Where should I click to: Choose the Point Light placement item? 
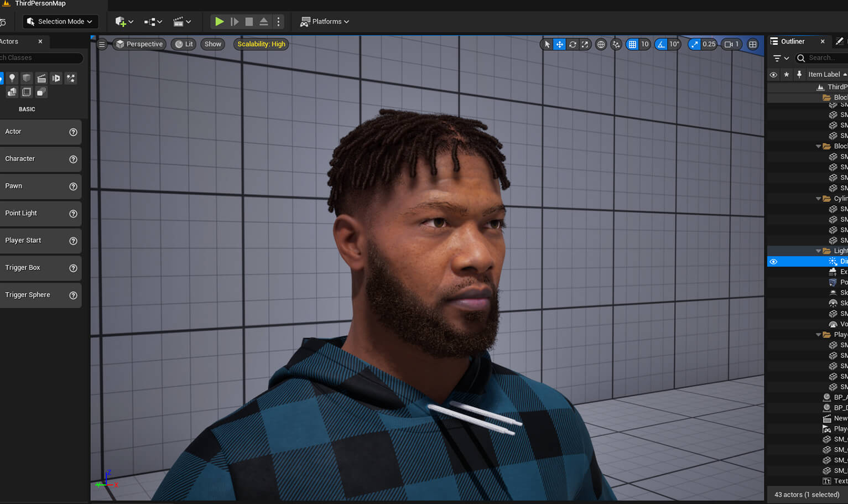click(x=40, y=213)
